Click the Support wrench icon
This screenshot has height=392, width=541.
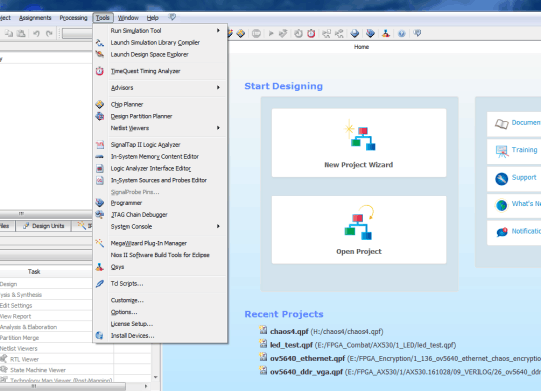pyautogui.click(x=502, y=179)
